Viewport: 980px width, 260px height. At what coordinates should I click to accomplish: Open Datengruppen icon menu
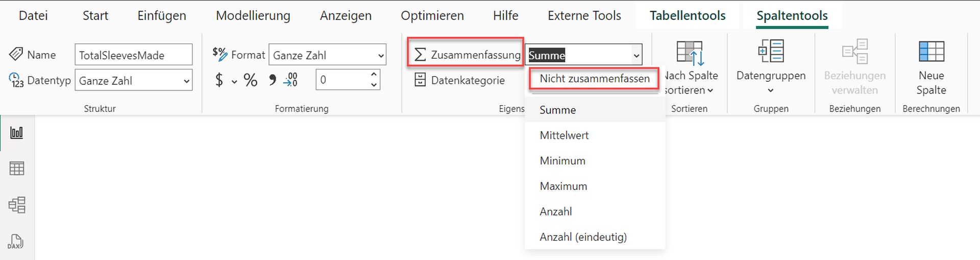[x=771, y=52]
